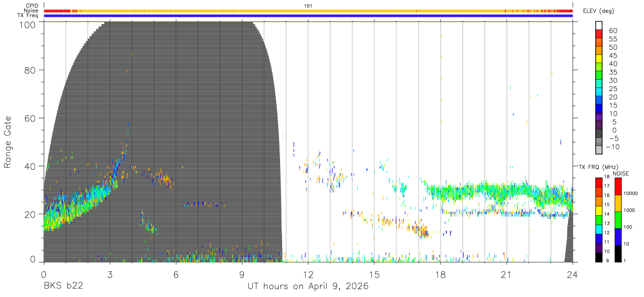Click the '6' hour tick on the UT axis
644x297 pixels.
176,274
